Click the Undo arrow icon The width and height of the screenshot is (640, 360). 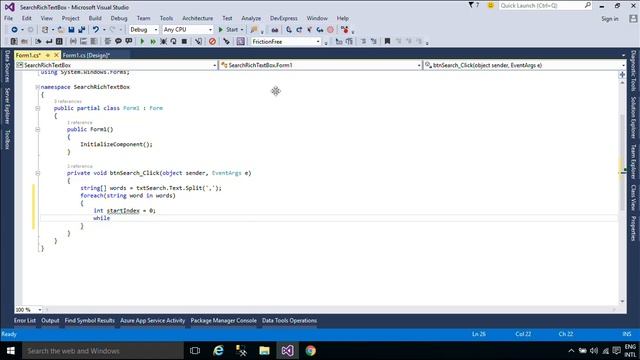click(x=96, y=30)
